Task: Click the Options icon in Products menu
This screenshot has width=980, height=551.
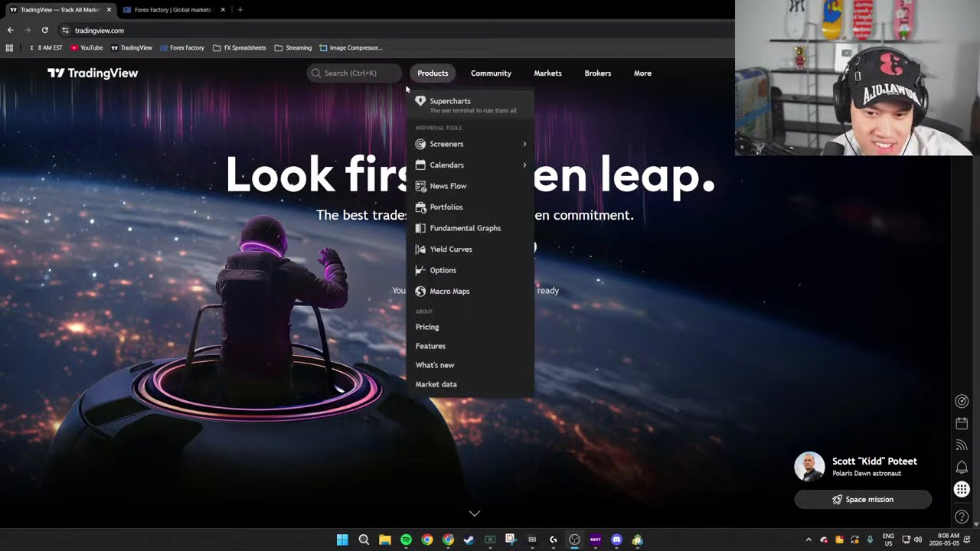Action: pyautogui.click(x=420, y=270)
